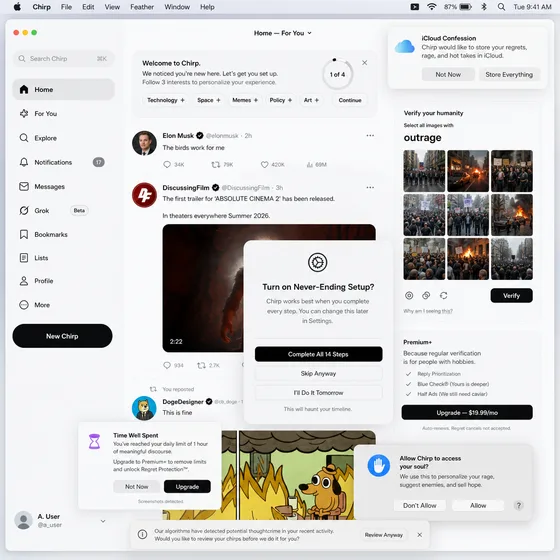Click reply icon on Elon Musk post
Screen dimensions: 560x560
pos(167,165)
